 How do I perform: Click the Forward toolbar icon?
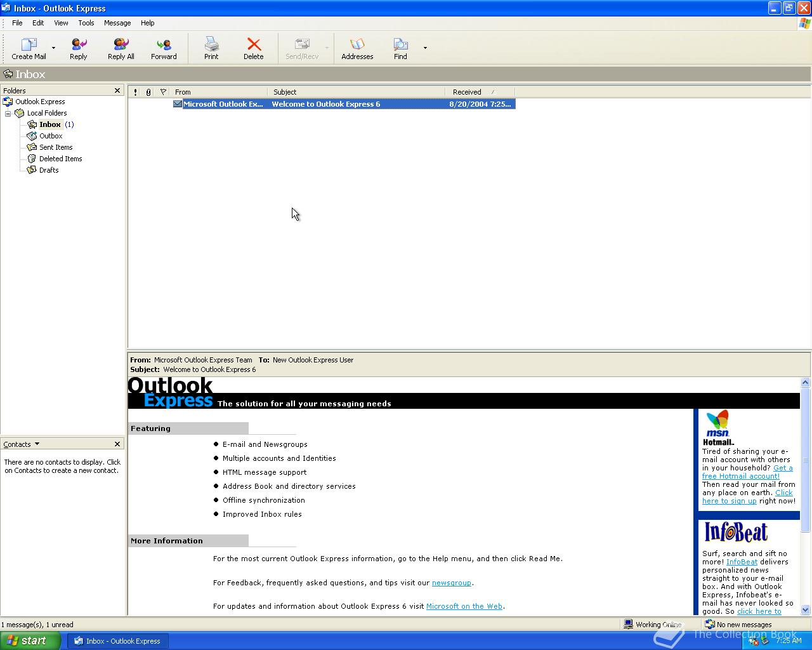click(x=164, y=44)
